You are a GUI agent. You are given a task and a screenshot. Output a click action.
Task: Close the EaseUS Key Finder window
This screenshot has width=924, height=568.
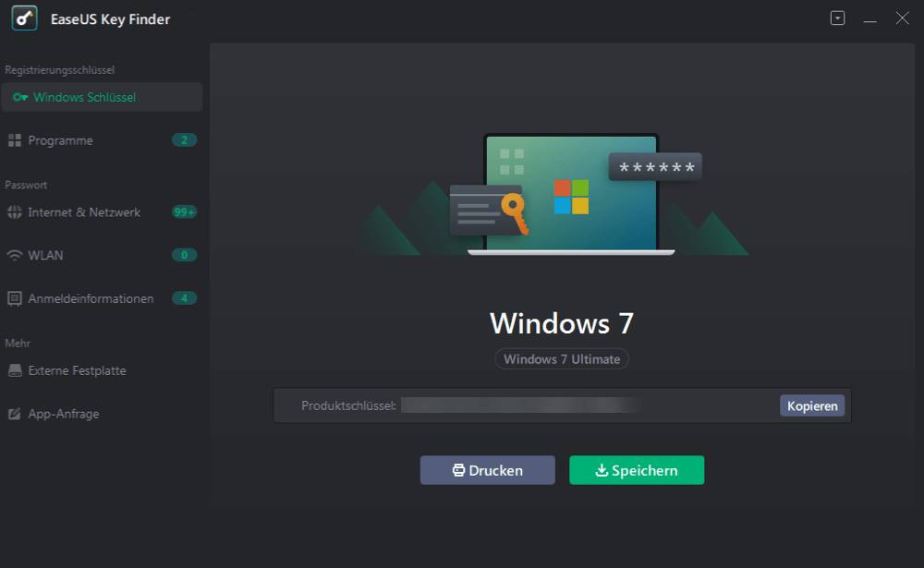[902, 18]
